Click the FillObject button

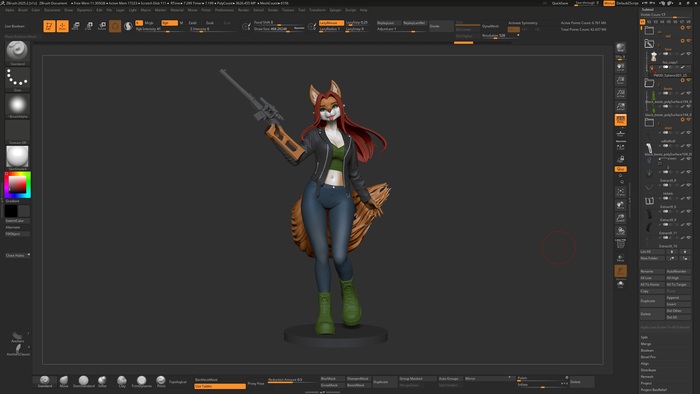[17, 234]
